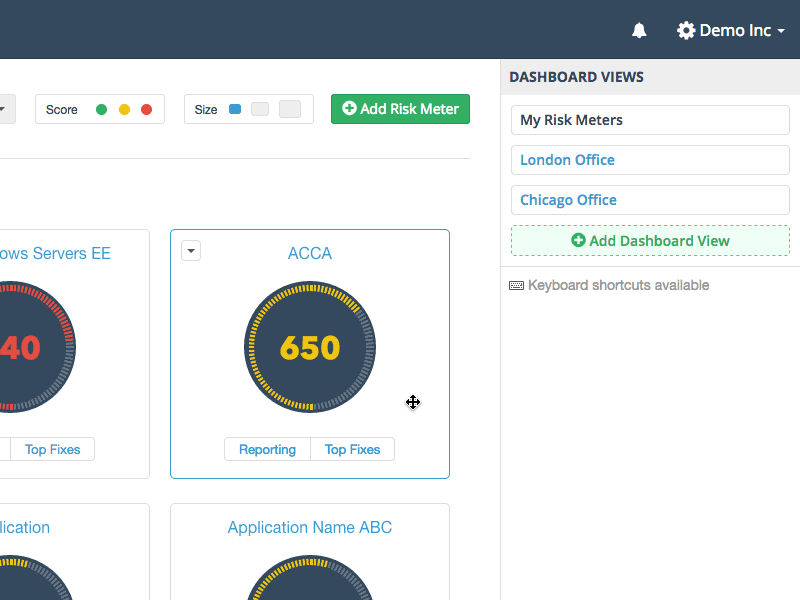
Task: Open Top Fixes for ACCA
Action: tap(353, 449)
